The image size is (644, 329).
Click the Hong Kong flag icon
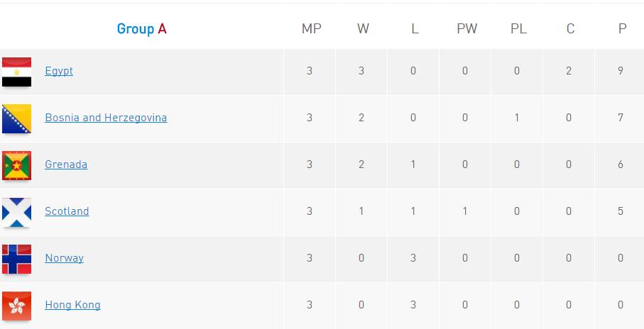click(16, 306)
